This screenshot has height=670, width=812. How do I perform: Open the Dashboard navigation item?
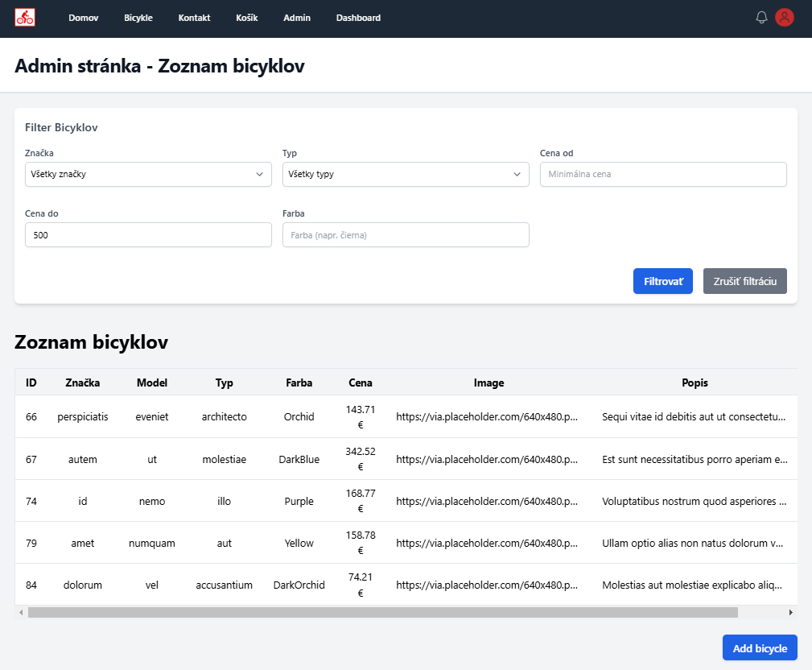(358, 18)
